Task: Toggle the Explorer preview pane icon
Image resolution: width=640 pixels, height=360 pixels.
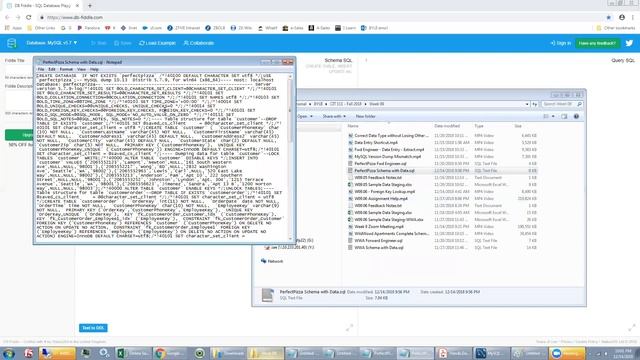Action: click(564, 117)
